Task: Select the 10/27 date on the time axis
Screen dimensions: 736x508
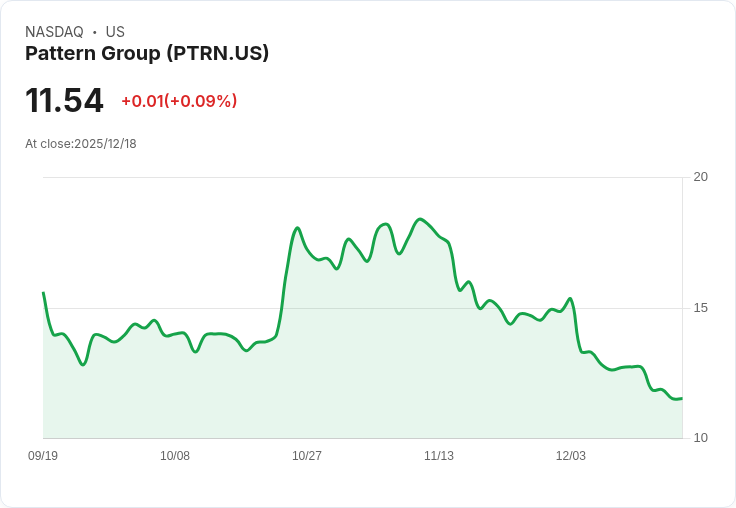Action: [307, 456]
